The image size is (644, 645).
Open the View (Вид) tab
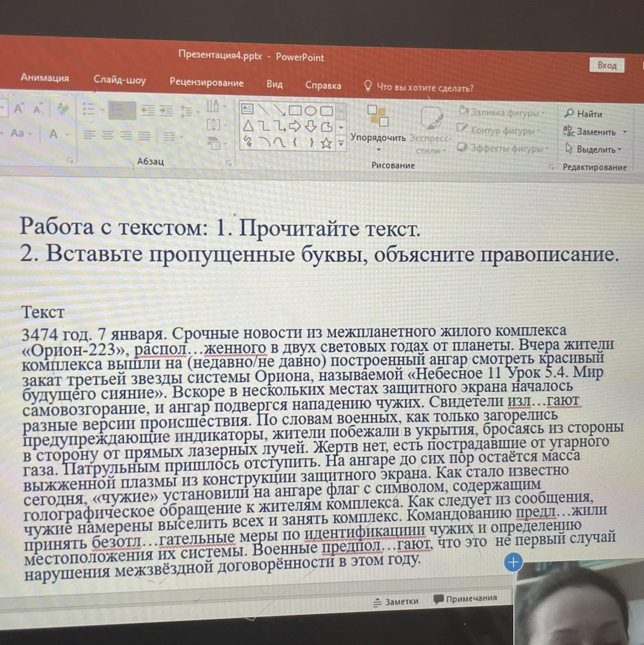275,84
